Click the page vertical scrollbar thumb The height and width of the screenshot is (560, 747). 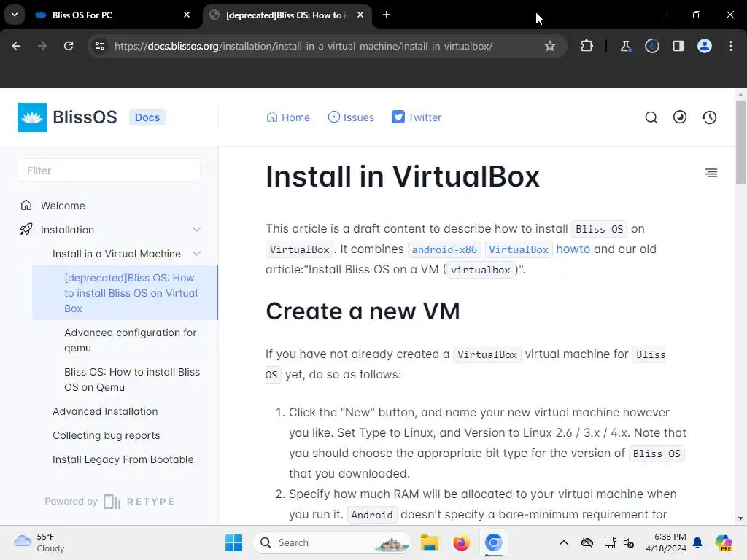tap(740, 142)
